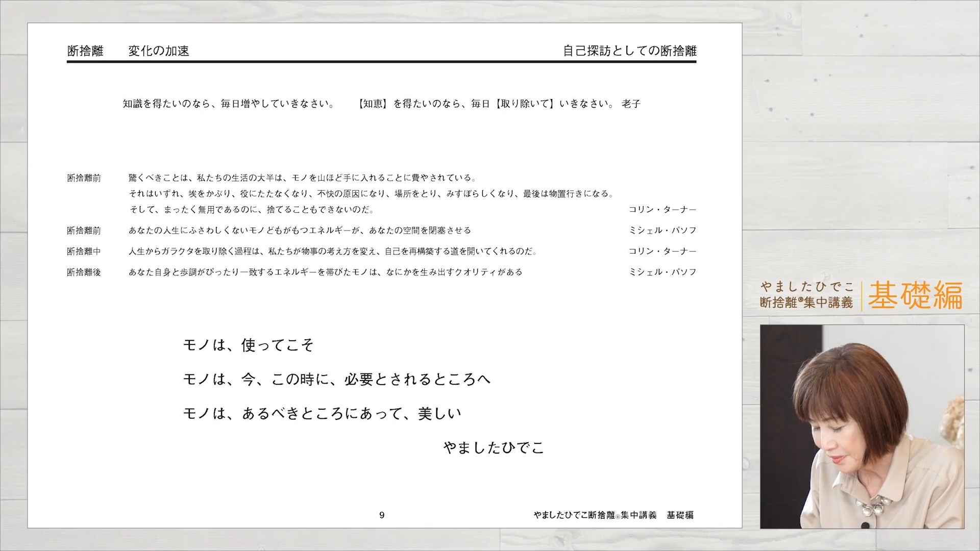Select the line モノは、使ってこそ
The image size is (980, 551).
point(249,345)
